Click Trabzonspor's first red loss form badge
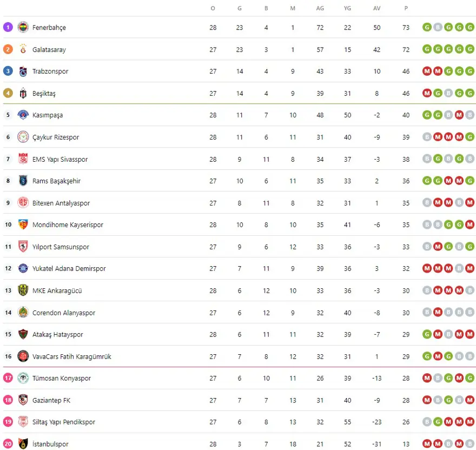This screenshot has width=476, height=450. coord(427,71)
